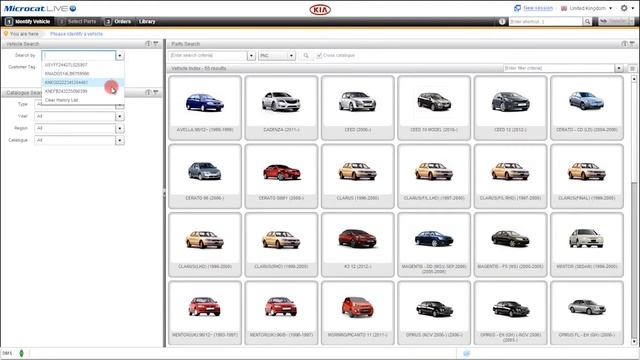Click the Please identify a vehicle link
Image resolution: width=640 pixels, height=360 pixels.
click(76, 34)
